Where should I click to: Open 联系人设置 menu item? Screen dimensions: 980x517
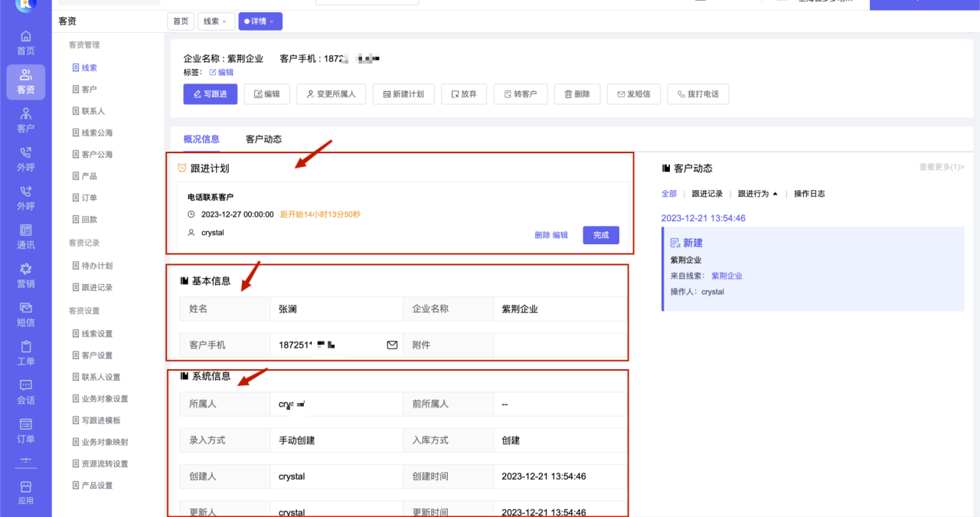pyautogui.click(x=96, y=377)
